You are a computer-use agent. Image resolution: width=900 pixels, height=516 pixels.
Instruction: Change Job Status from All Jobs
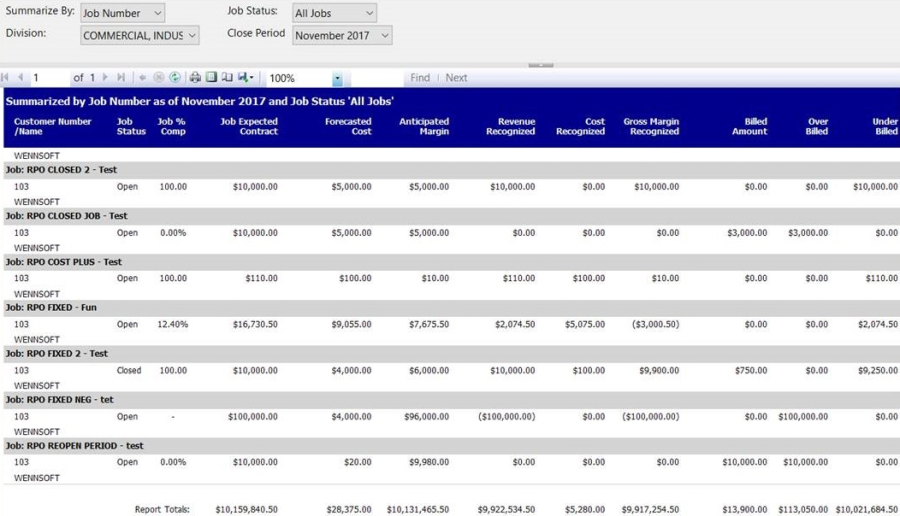point(334,14)
